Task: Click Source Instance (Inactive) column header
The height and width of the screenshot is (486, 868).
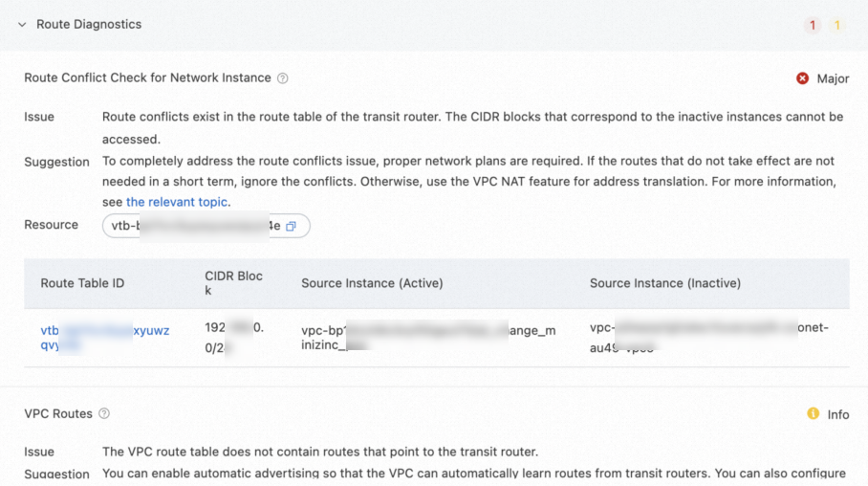Action: [665, 283]
